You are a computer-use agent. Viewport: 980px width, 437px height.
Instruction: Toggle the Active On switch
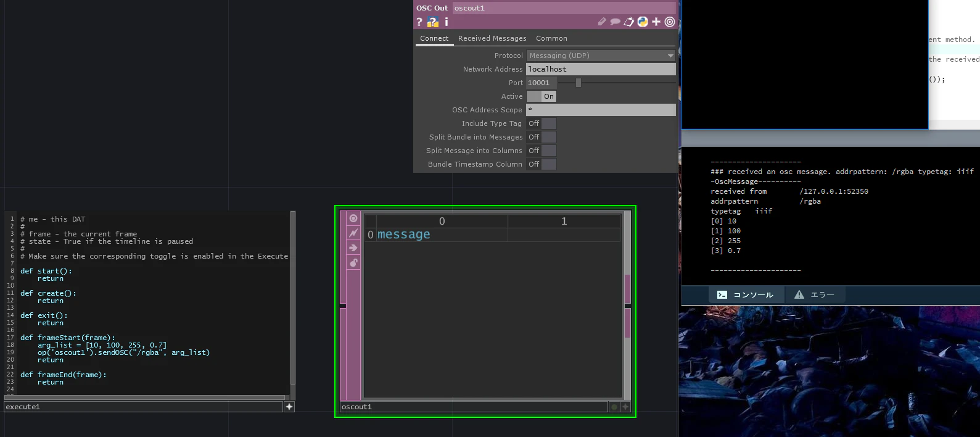point(541,96)
